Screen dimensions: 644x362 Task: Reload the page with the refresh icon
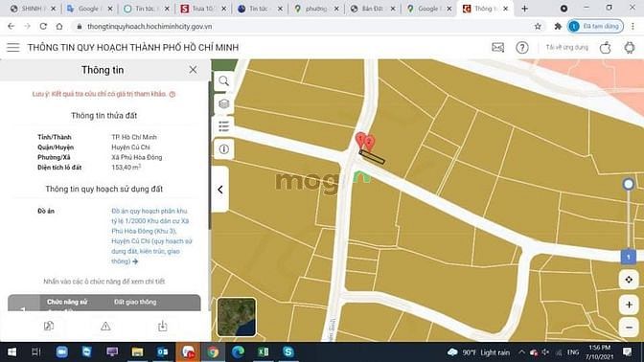pyautogui.click(x=43, y=26)
